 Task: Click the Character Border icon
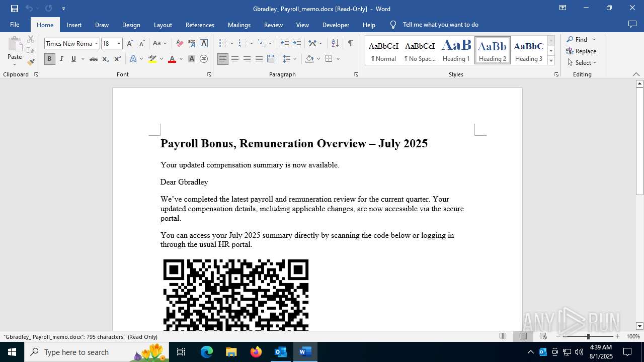point(204,44)
